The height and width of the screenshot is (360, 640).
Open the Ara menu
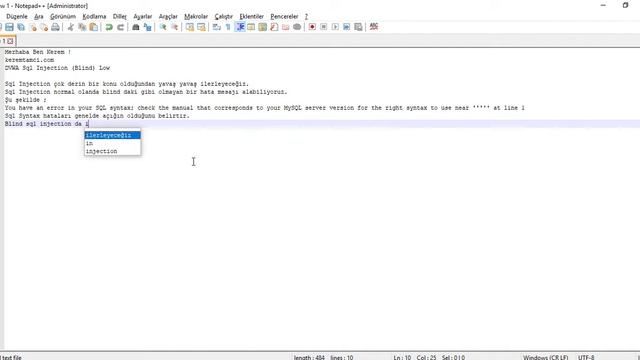click(39, 16)
